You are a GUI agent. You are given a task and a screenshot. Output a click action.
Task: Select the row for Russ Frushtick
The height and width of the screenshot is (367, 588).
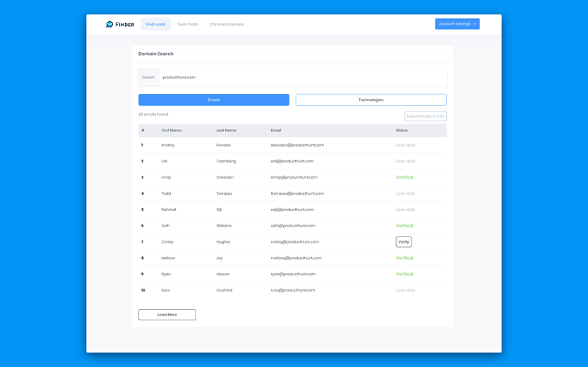point(292,290)
